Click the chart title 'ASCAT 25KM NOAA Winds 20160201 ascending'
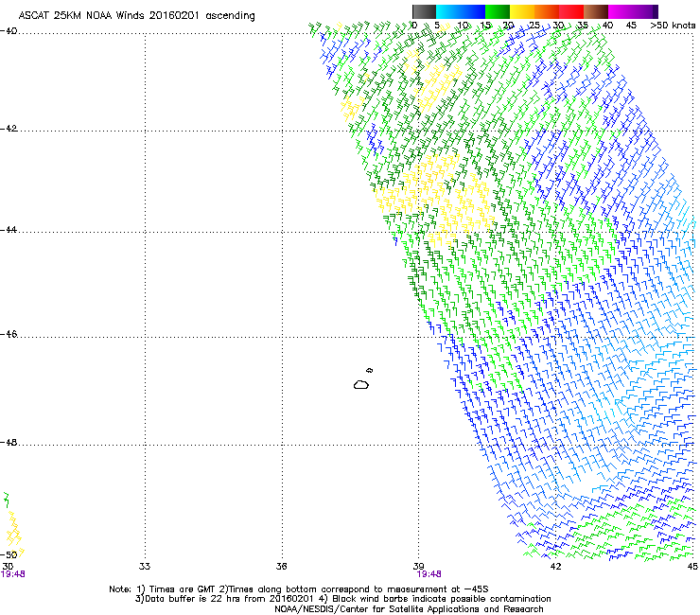700x615 pixels. (136, 16)
